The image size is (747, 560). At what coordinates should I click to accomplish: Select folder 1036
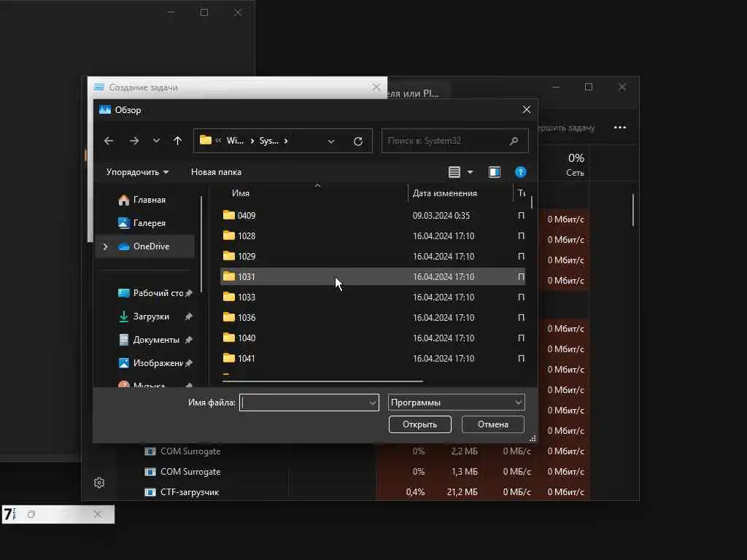point(373,318)
